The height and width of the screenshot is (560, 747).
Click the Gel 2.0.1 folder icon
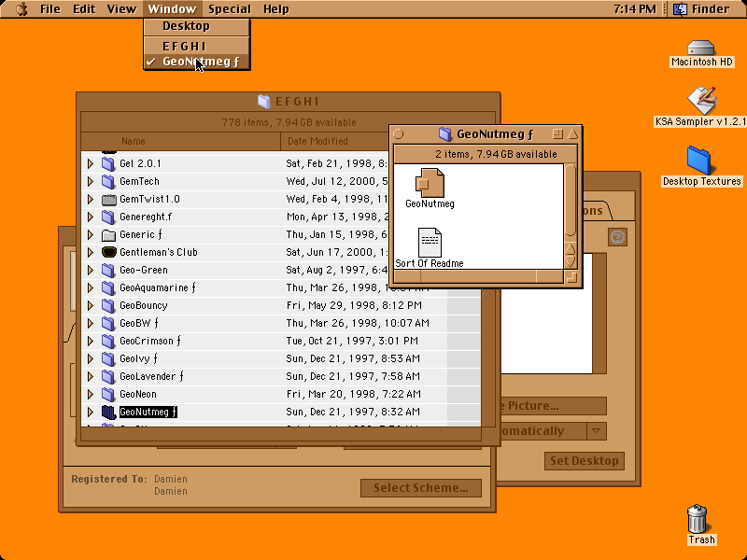point(108,164)
